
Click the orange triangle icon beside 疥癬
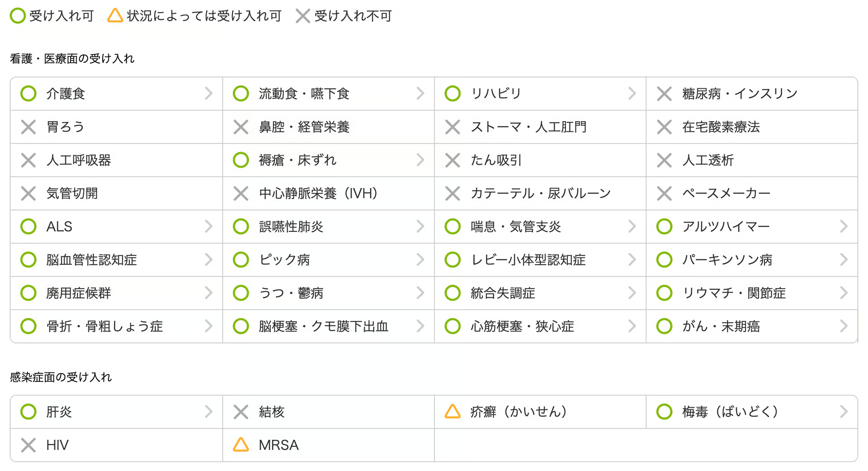coord(453,411)
